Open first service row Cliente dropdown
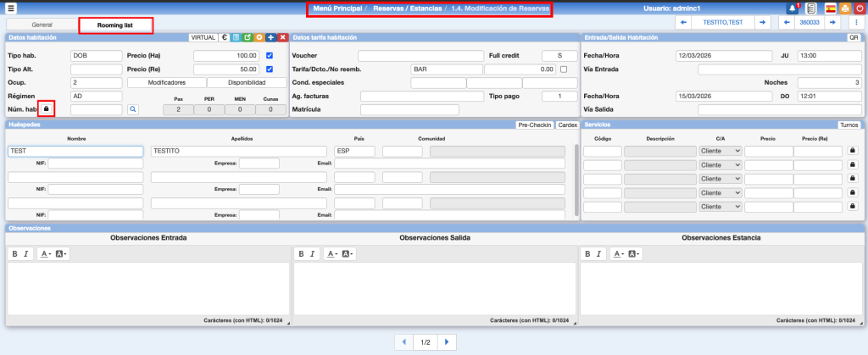This screenshot has height=355, width=868. pos(720,151)
